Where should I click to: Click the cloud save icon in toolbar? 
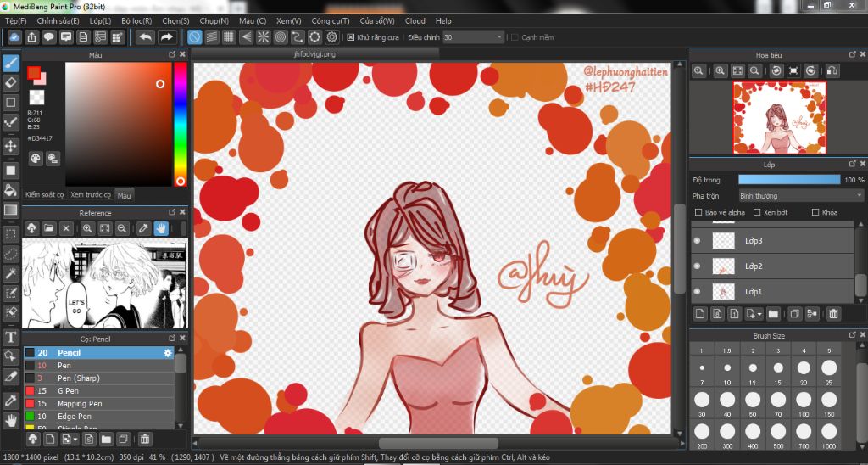point(15,37)
